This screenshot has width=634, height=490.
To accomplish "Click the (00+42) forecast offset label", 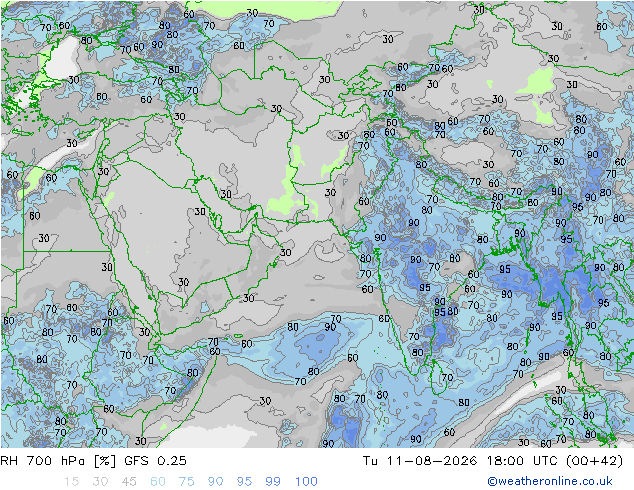I will (x=594, y=460).
